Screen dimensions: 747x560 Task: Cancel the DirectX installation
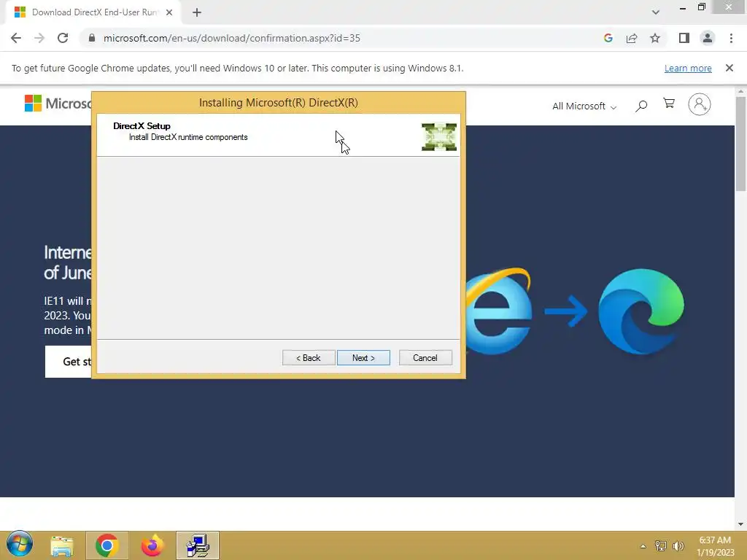[x=425, y=357]
